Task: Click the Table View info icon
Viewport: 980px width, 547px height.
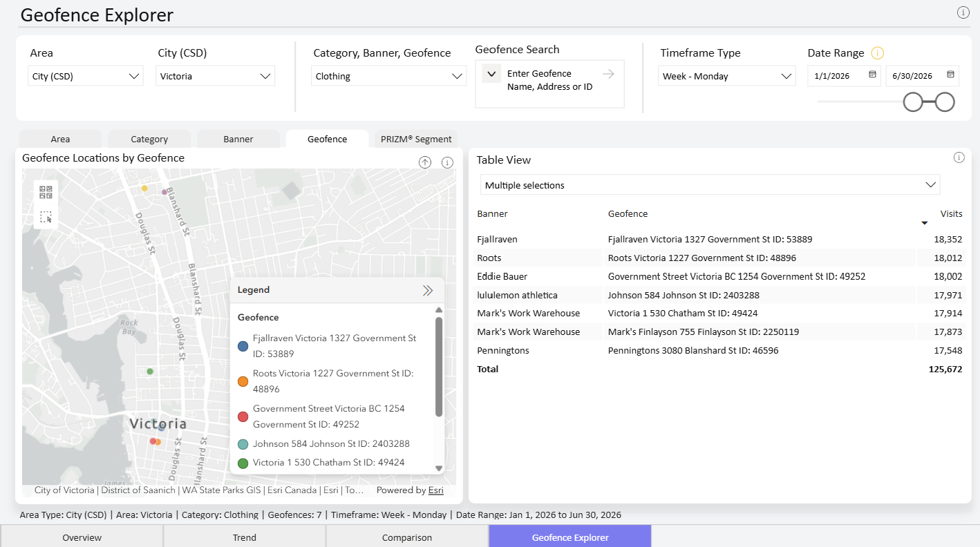Action: [959, 157]
